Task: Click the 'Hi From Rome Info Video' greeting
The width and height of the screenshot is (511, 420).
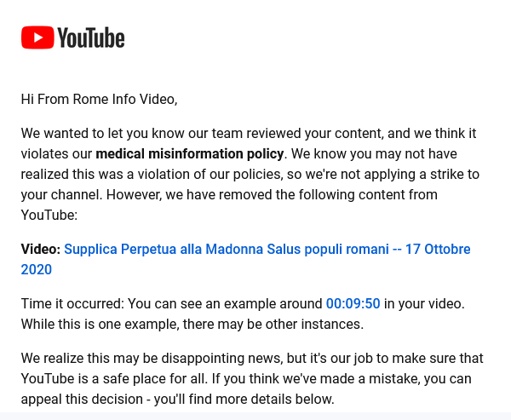Action: [x=99, y=99]
